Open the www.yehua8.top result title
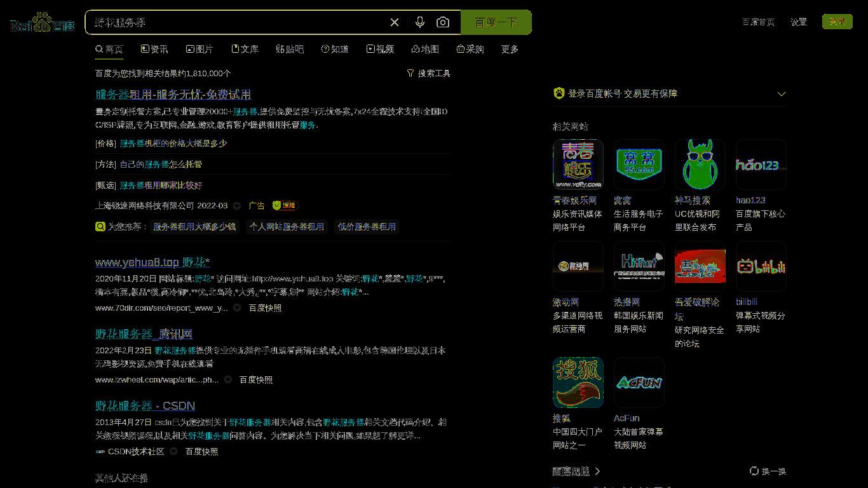 click(x=153, y=262)
